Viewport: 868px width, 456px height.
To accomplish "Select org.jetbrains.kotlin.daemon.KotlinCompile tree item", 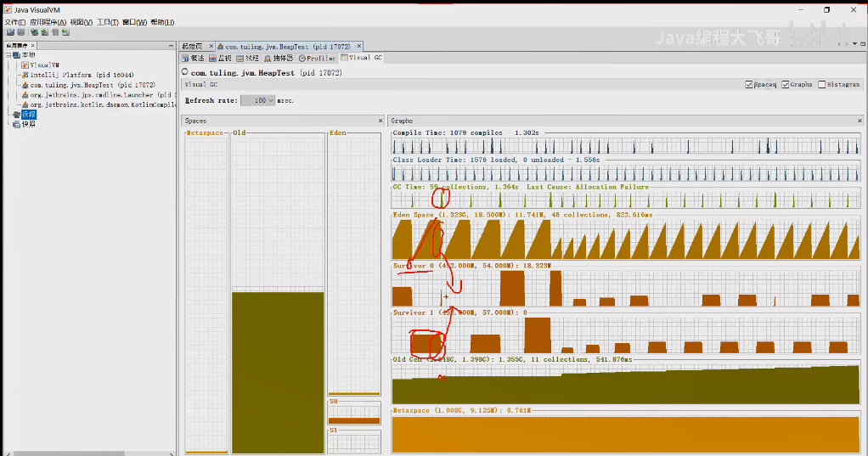I will [x=103, y=104].
